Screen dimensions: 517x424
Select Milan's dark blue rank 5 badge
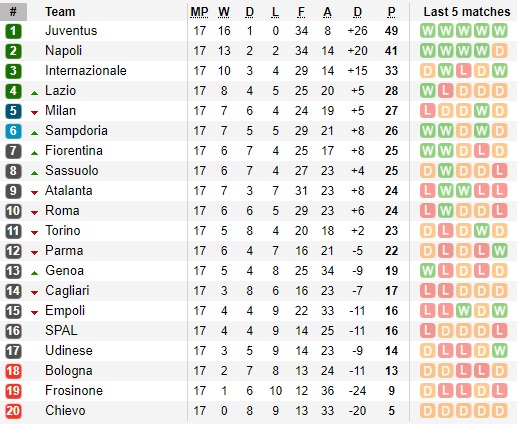coord(13,111)
